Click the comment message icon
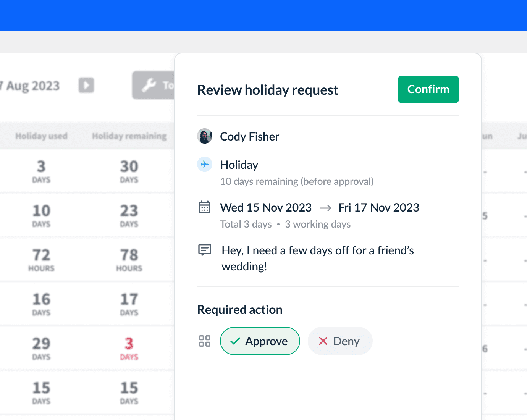The image size is (527, 420). (205, 250)
